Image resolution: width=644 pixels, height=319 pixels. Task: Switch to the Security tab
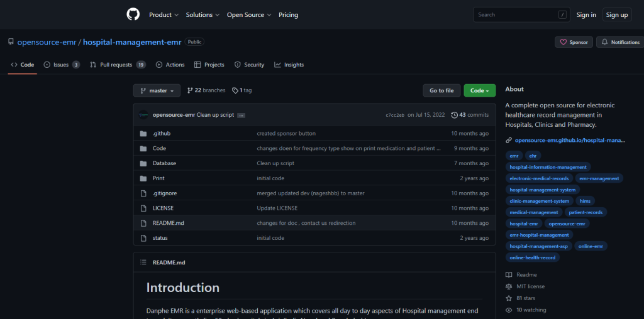(249, 65)
